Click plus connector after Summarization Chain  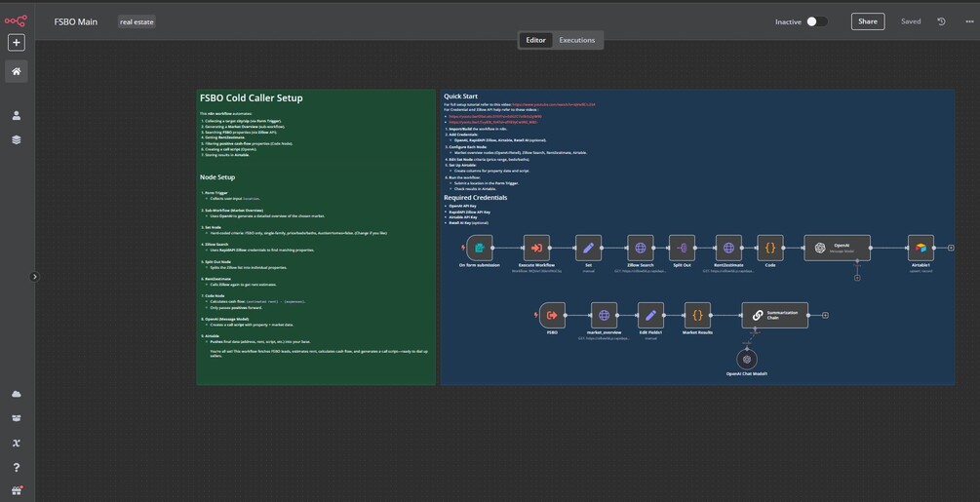(825, 315)
